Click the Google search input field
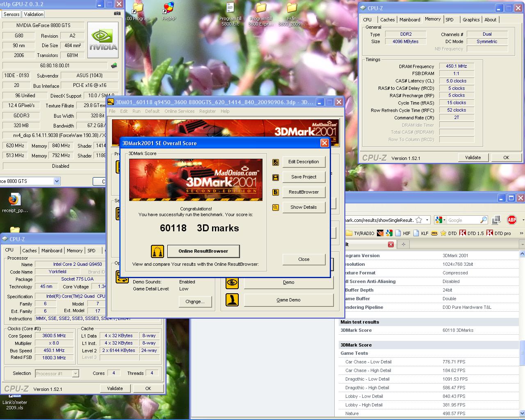Screen dimensions: 525x420 (463, 220)
